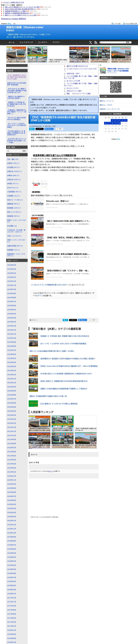Click the QR code image in sidebar

pyautogui.click(x=116, y=87)
